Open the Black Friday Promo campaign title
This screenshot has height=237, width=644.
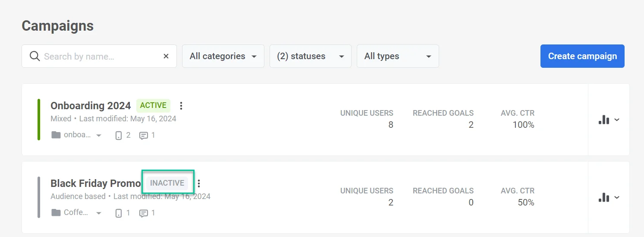[96, 183]
